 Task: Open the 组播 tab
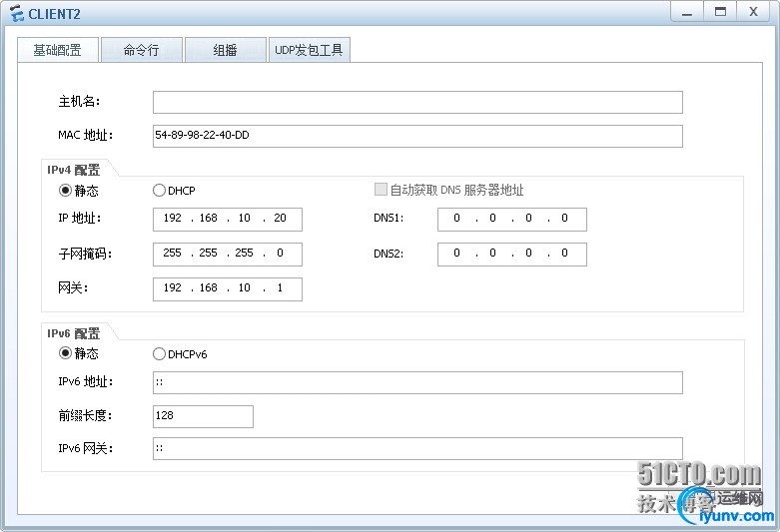[226, 50]
